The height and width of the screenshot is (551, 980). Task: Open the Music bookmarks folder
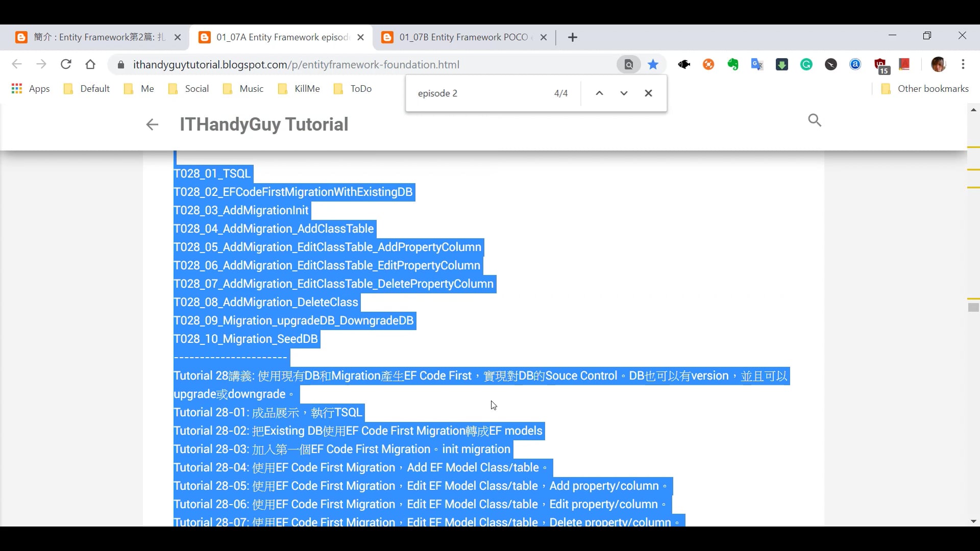[x=243, y=89]
